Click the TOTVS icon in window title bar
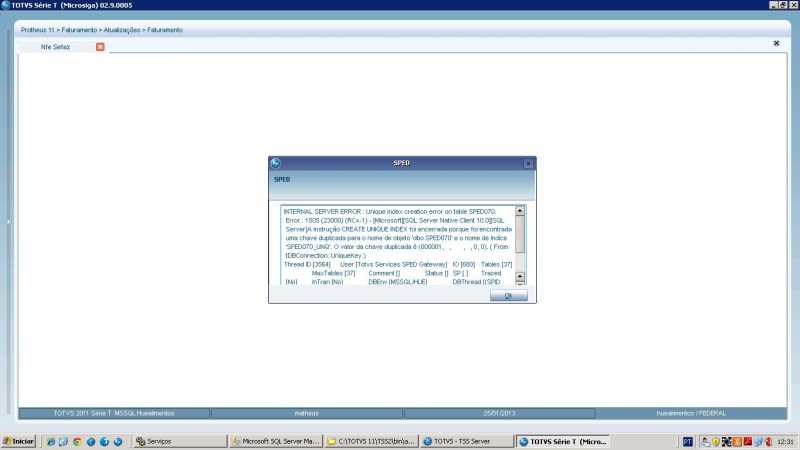This screenshot has width=800, height=450. pos(6,5)
